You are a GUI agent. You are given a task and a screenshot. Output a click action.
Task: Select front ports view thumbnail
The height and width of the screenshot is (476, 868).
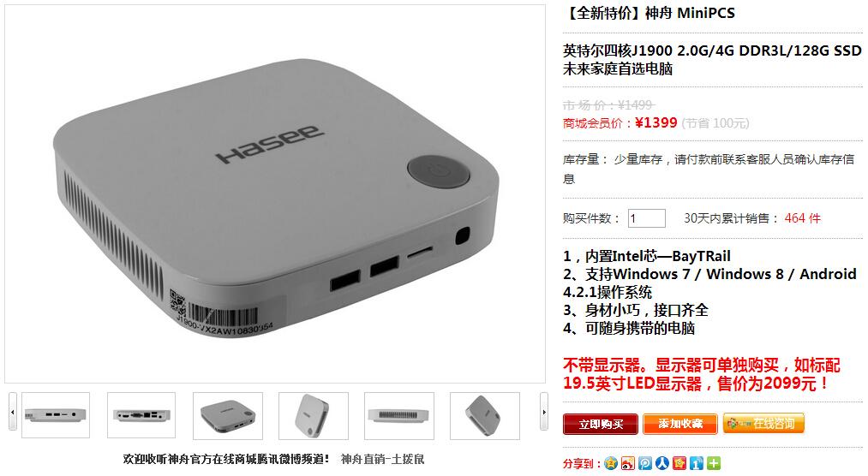[x=56, y=415]
